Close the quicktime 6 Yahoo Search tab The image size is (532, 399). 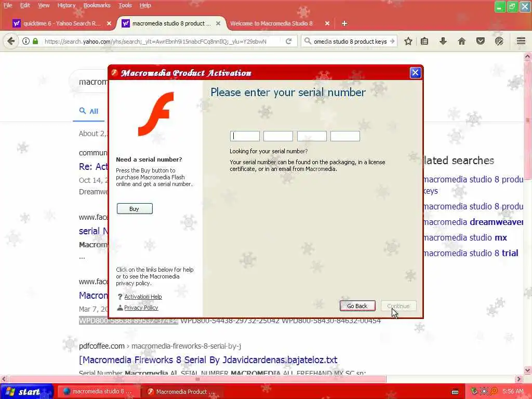109,23
